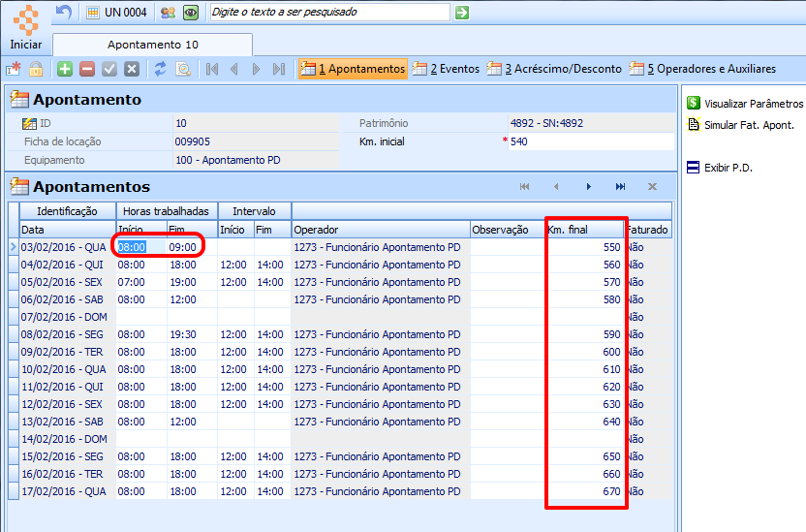Click the new record icon with star

[x=14, y=69]
